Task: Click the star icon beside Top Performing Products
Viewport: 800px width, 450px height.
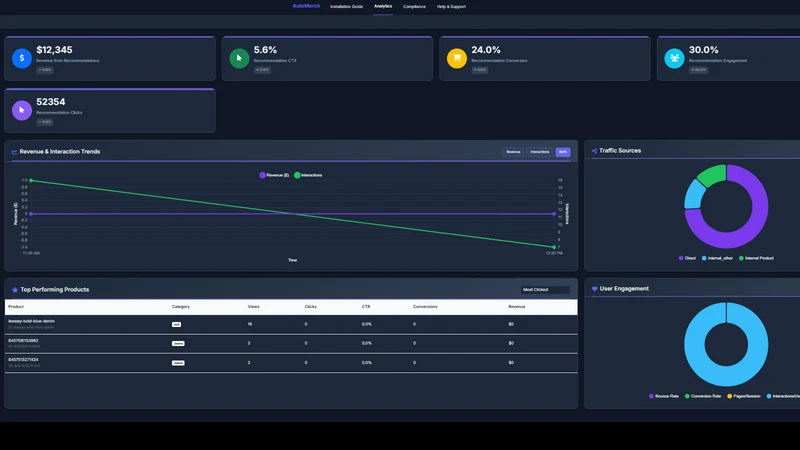Action: pyautogui.click(x=15, y=290)
